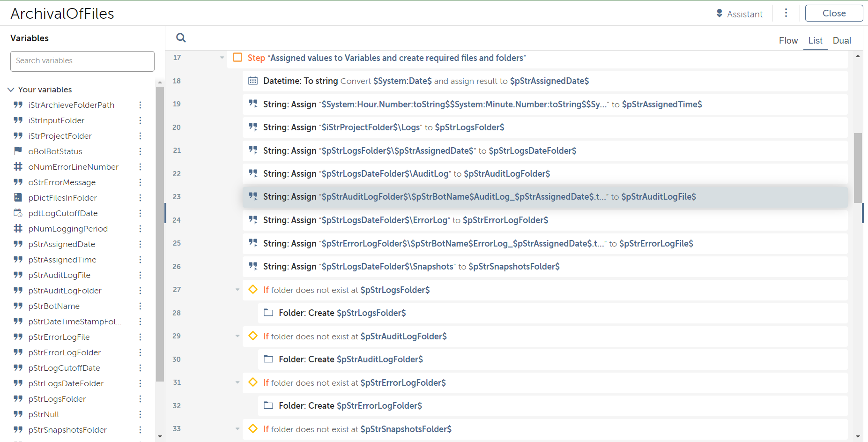
Task: Switch to Dual view
Action: (x=841, y=41)
